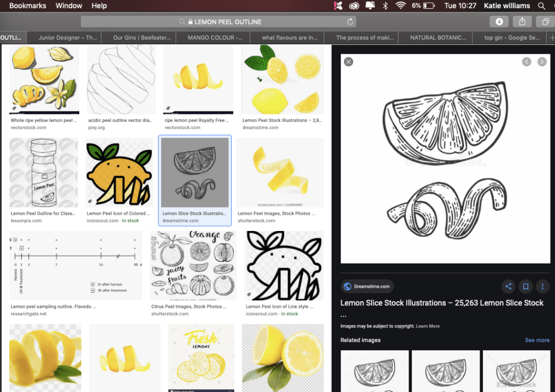Open a new tab with plus button
This screenshot has width=555, height=392.
tap(552, 37)
